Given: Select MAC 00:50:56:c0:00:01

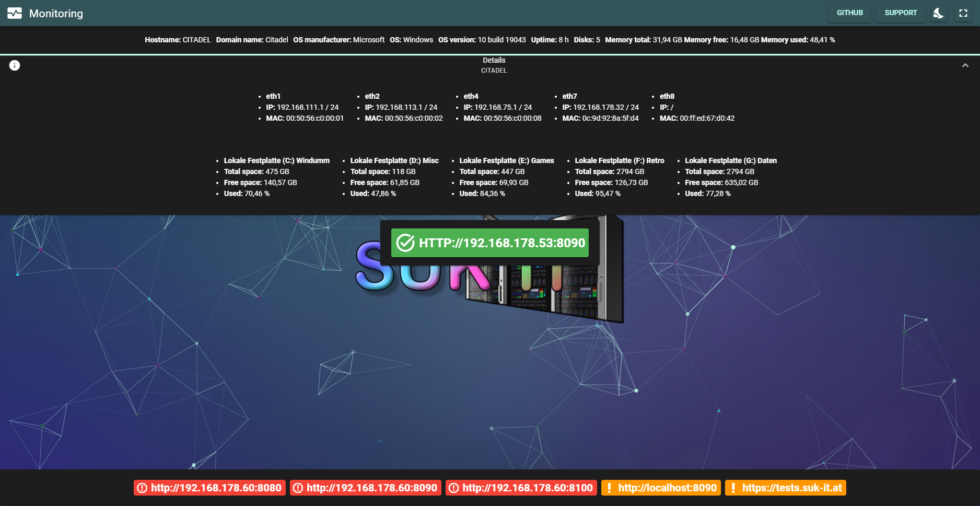Looking at the screenshot, I should [x=305, y=118].
